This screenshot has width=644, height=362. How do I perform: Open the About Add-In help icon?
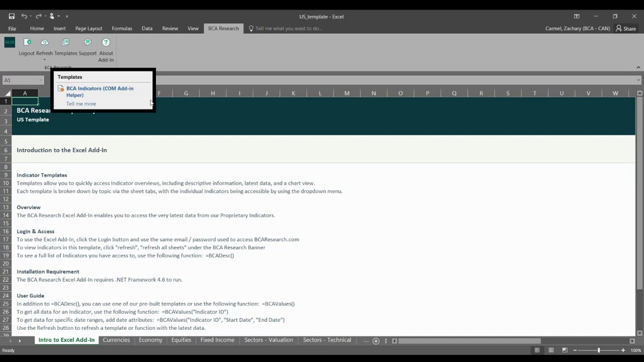coord(106,43)
